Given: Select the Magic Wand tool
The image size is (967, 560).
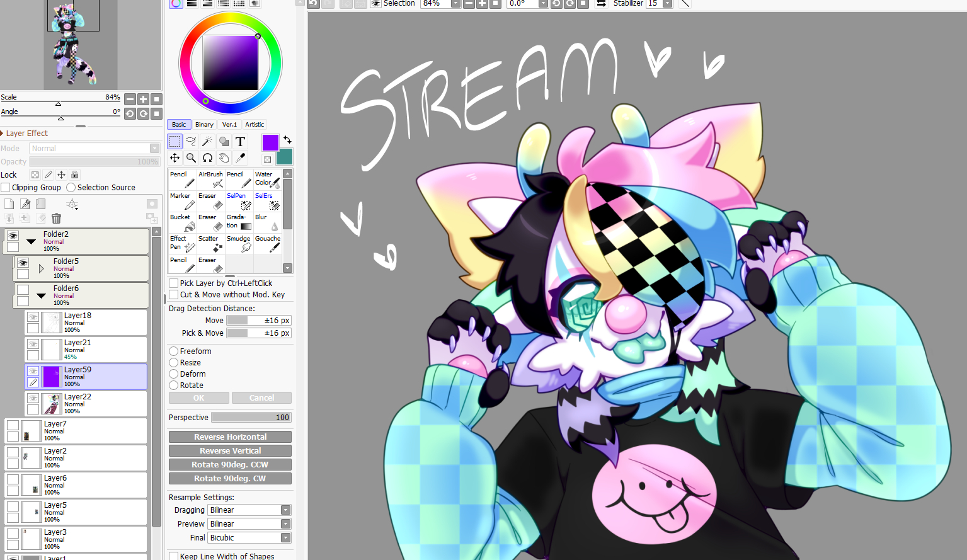Looking at the screenshot, I should (x=207, y=142).
